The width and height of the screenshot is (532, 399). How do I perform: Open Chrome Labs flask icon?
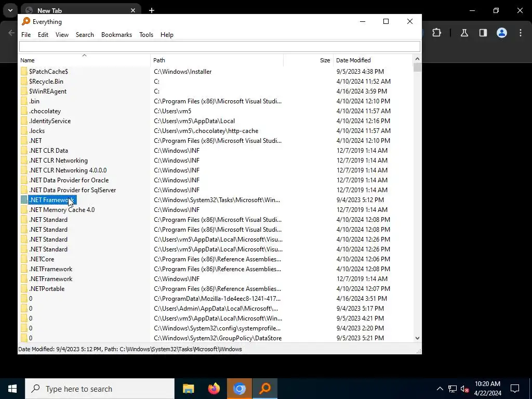coord(464,33)
